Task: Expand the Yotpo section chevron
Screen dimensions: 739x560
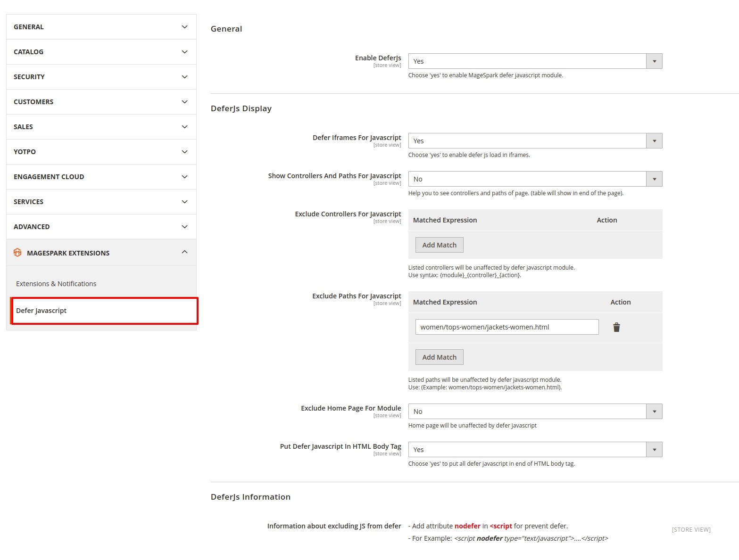Action: pos(184,152)
